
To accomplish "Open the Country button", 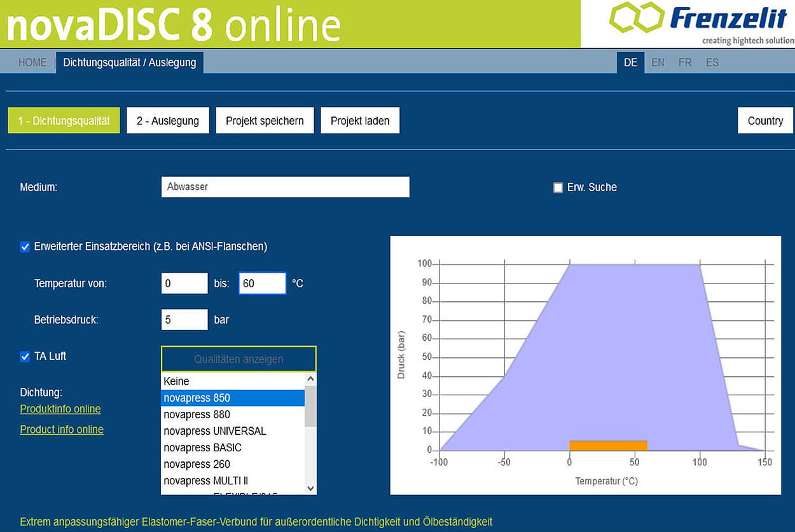I will (765, 120).
